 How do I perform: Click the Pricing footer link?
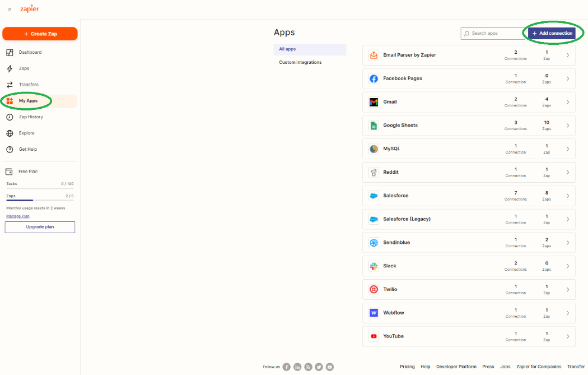[x=407, y=367]
